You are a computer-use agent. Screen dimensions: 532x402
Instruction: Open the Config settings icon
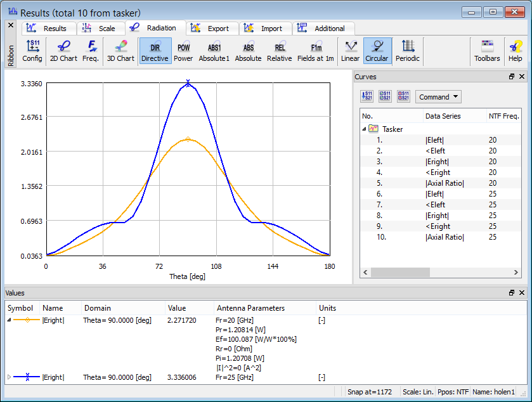(32, 51)
